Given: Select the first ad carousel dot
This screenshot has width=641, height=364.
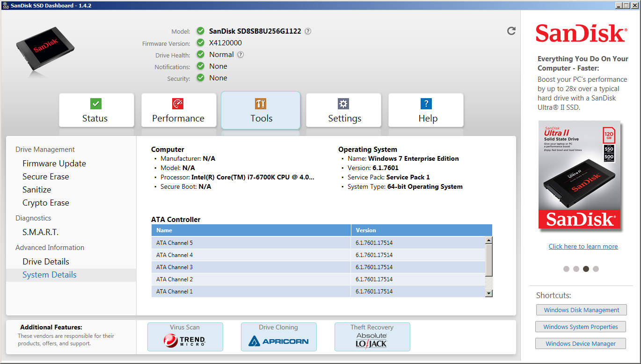Looking at the screenshot, I should (x=566, y=269).
